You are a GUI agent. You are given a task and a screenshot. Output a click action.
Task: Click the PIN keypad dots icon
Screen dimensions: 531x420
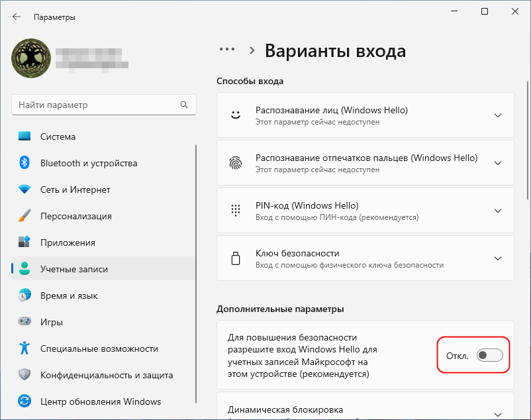coord(236,211)
